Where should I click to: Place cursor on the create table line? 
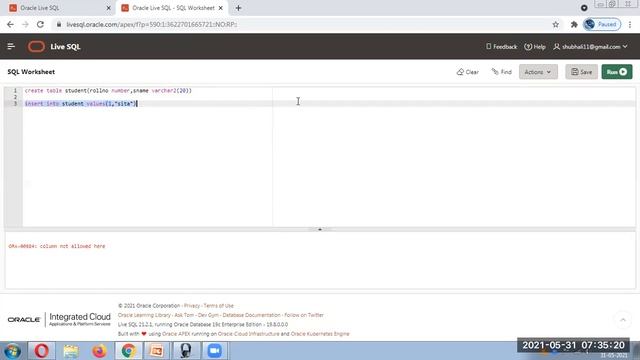(x=108, y=91)
